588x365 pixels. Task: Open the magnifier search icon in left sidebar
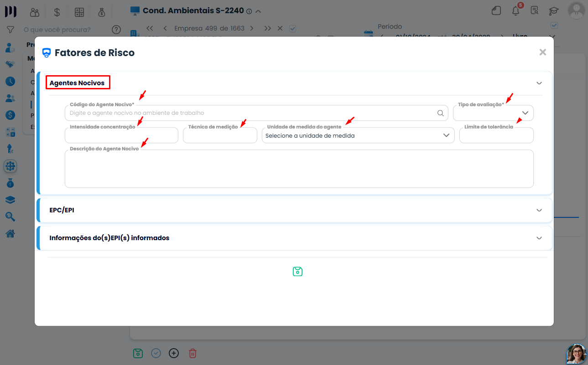(x=10, y=217)
